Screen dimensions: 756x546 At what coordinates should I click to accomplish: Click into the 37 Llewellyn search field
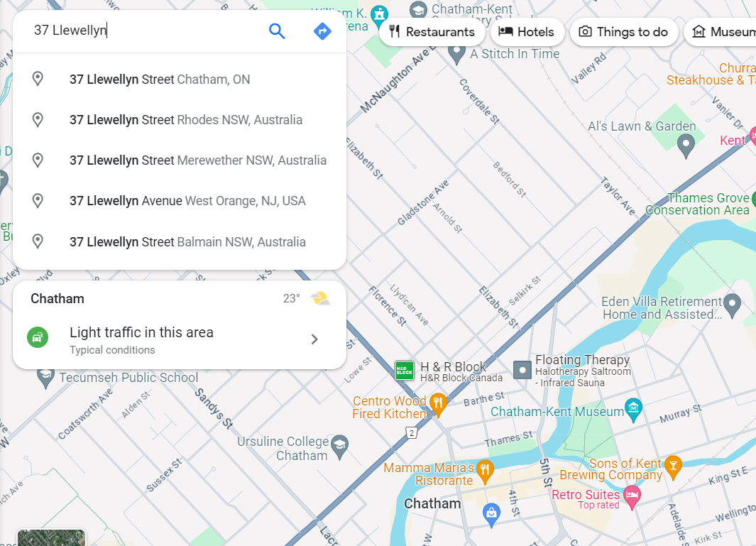(x=145, y=31)
